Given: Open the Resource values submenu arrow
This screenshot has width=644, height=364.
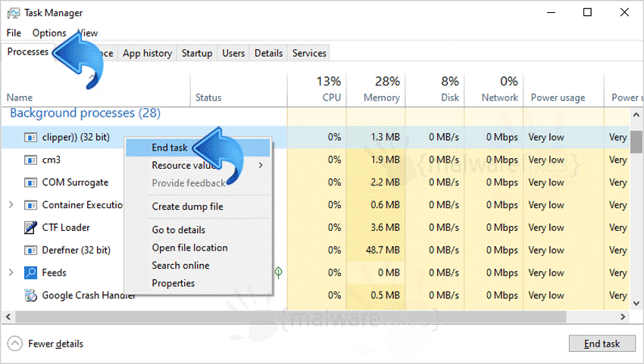Looking at the screenshot, I should (261, 166).
